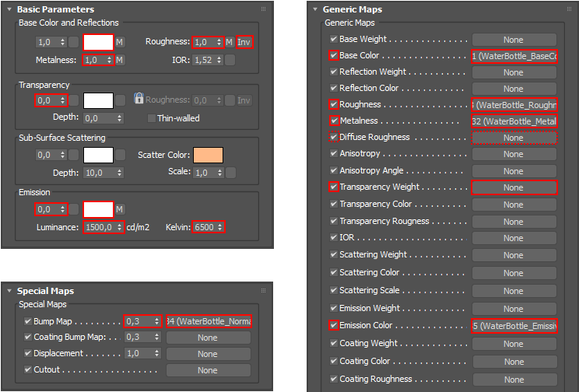Open the base color M map button
Viewport: 579px width, 392px height.
(119, 42)
